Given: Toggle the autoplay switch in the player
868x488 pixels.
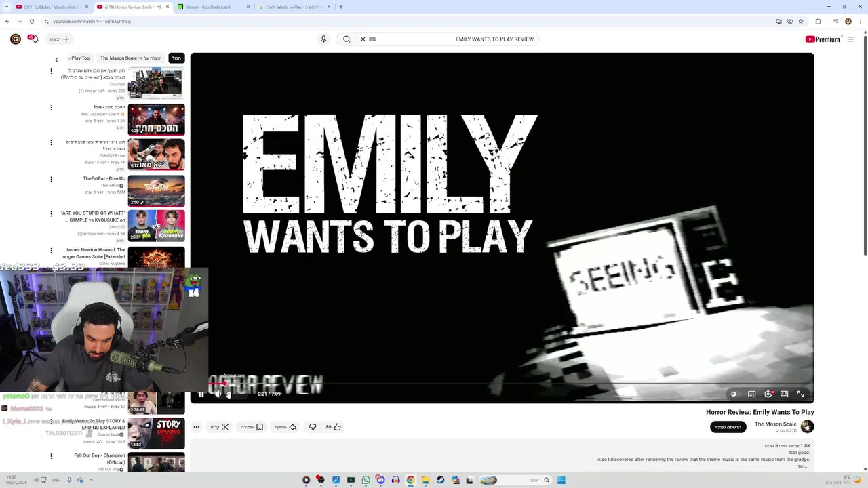Looking at the screenshot, I should click(734, 394).
